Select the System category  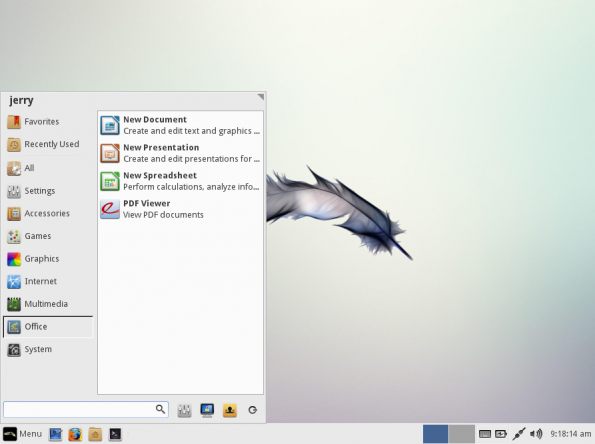48,350
